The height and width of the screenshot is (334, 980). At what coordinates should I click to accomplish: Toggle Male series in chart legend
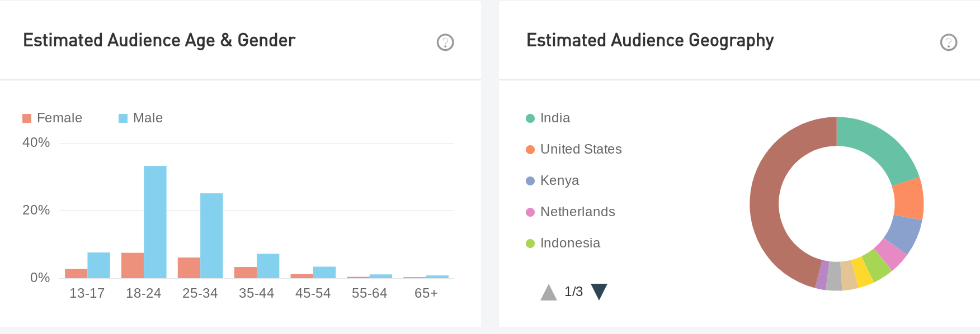click(140, 118)
